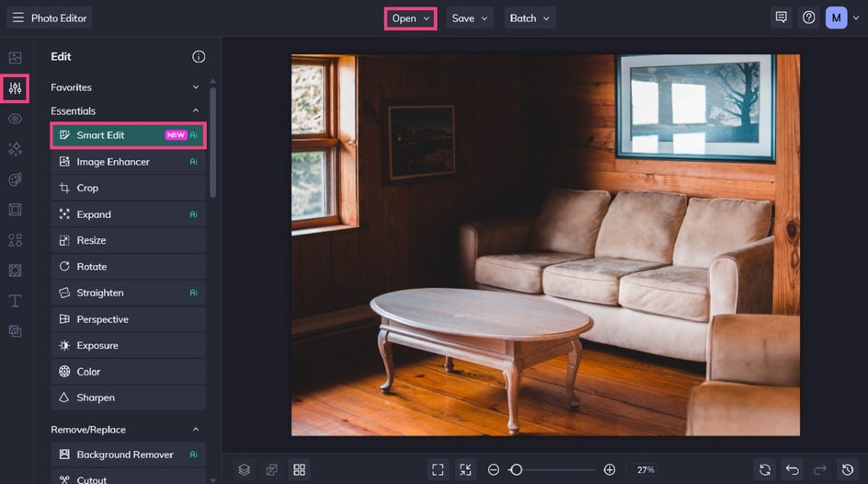Select the Crop tool
868x484 pixels.
(x=128, y=188)
